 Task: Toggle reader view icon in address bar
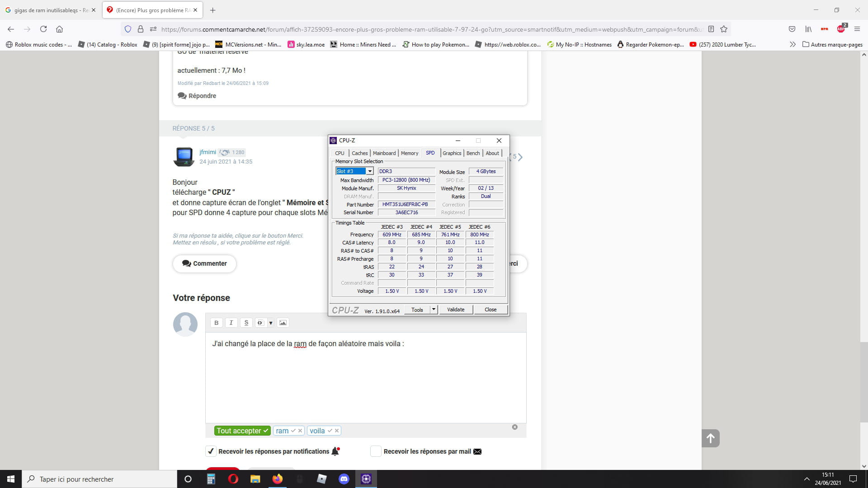[x=711, y=29]
